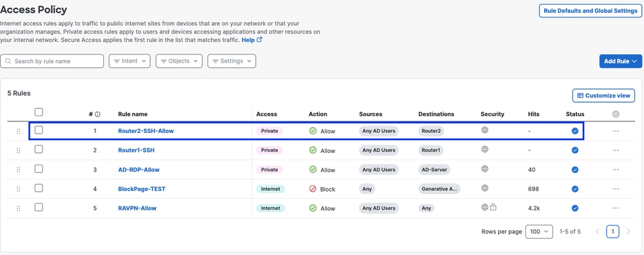Screen dimensions: 644x255
Task: Click green Allow check icon for Router2-SSH-Allow
Action: click(313, 131)
